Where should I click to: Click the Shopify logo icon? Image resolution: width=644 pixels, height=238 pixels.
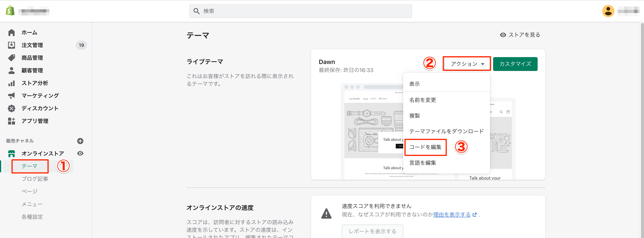10,11
